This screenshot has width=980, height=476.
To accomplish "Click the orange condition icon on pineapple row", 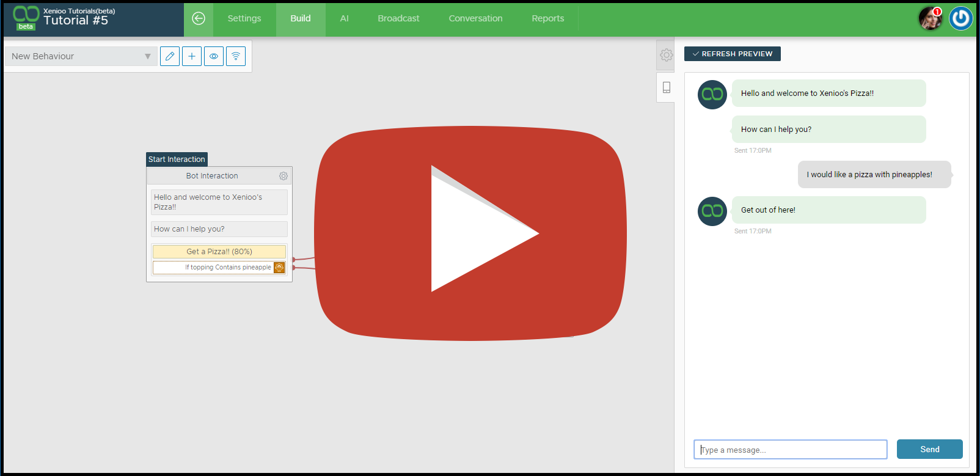I will point(279,268).
